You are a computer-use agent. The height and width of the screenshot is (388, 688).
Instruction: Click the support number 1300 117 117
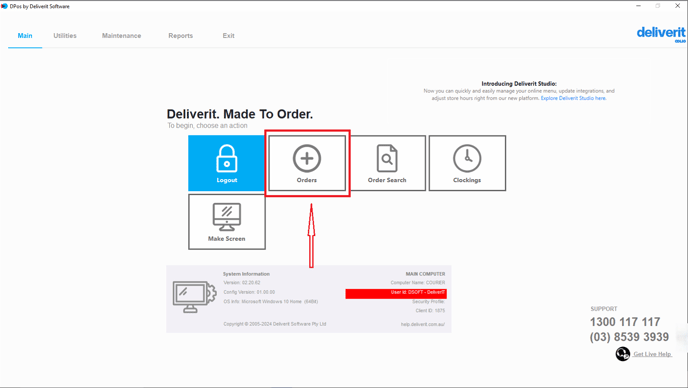click(x=625, y=322)
